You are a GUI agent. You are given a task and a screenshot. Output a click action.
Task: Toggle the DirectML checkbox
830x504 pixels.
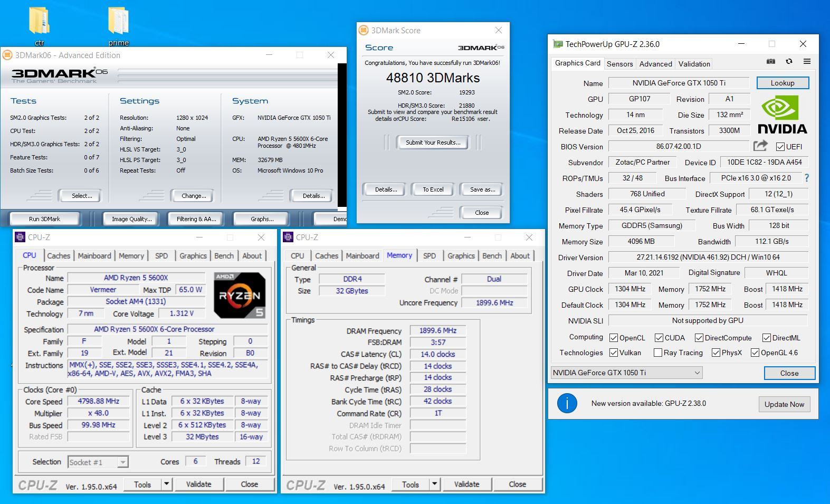point(767,338)
